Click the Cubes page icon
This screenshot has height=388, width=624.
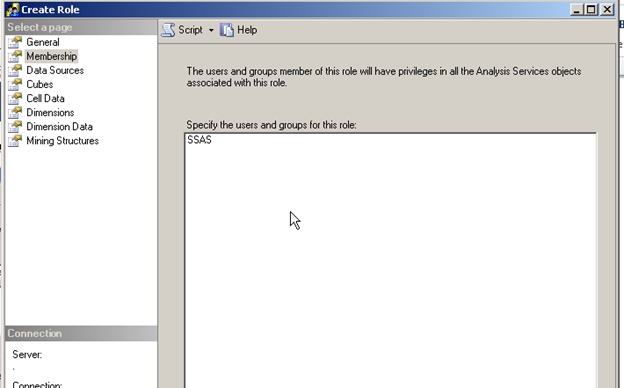pos(15,84)
